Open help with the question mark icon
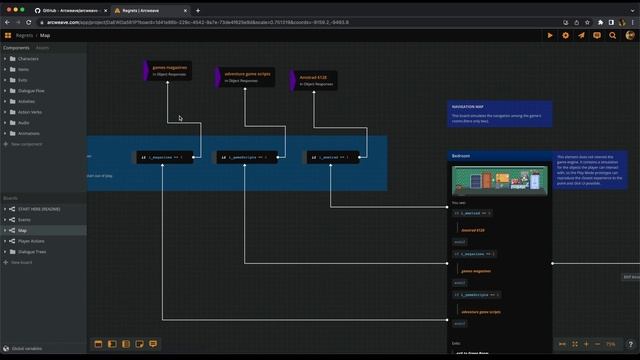Screen dimensions: 640x360 pyautogui.click(x=630, y=344)
